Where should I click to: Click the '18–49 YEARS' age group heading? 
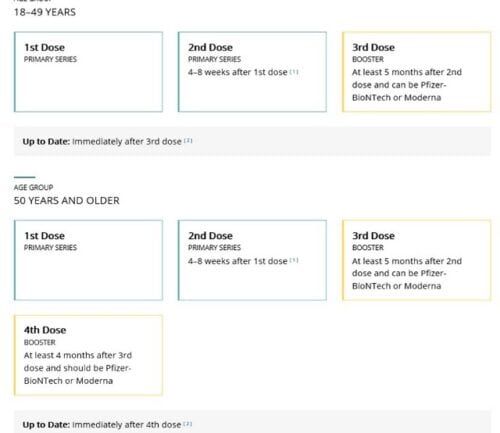pyautogui.click(x=45, y=12)
